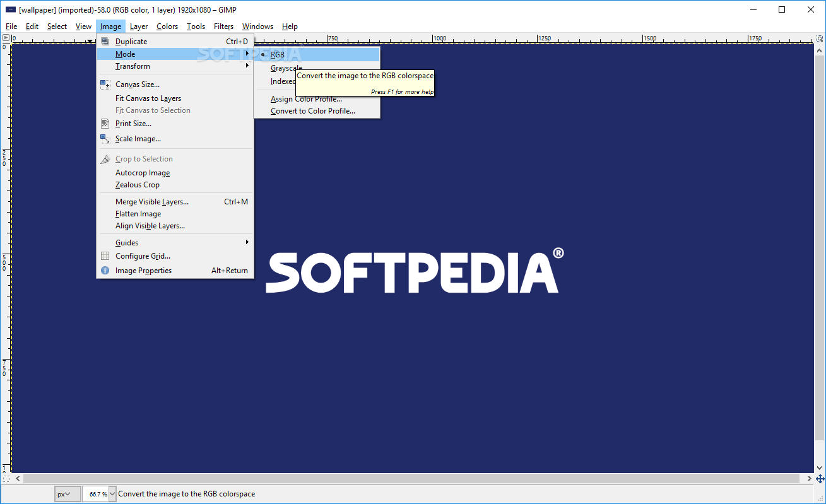
Task: Expand the Transform submenu
Action: (x=175, y=66)
